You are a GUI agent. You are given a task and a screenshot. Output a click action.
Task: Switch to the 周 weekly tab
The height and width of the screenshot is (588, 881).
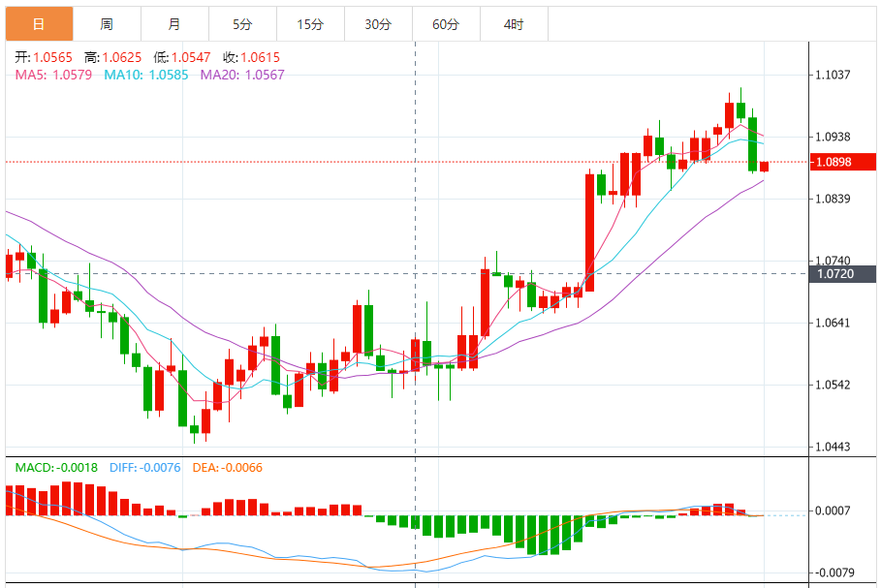tap(107, 24)
